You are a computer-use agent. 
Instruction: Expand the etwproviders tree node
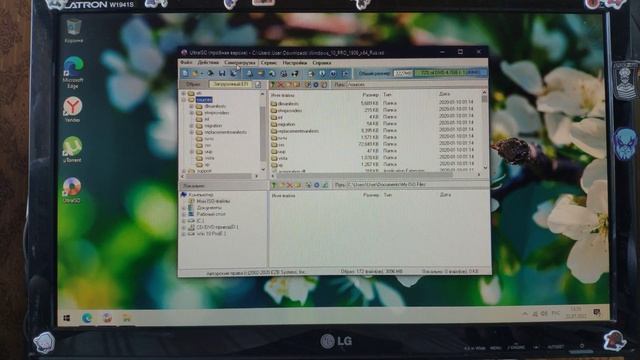click(191, 113)
